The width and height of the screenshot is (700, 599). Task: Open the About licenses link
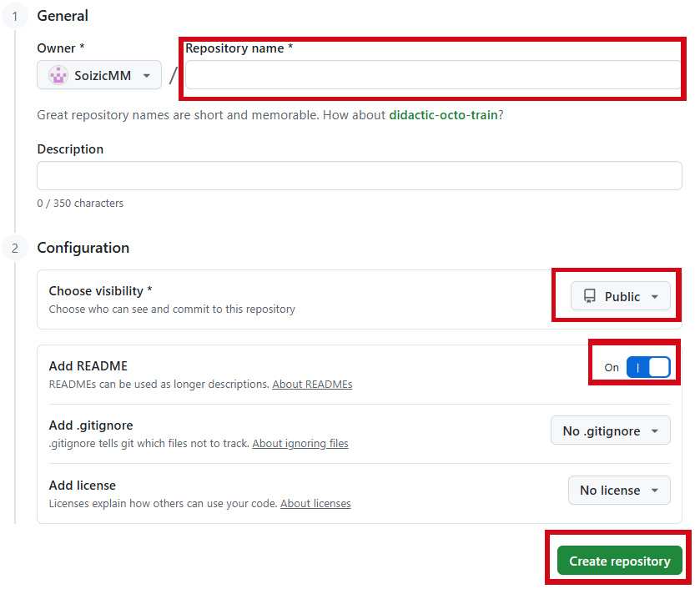[315, 504]
